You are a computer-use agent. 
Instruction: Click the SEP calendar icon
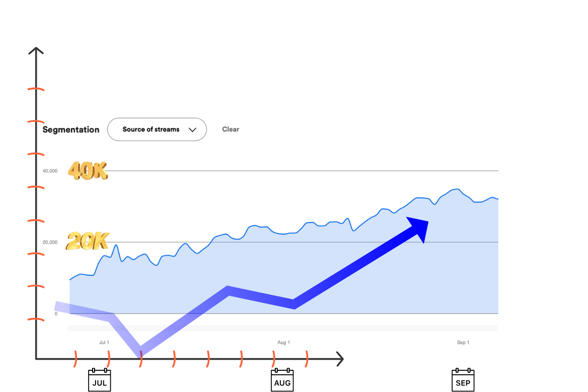tap(463, 381)
